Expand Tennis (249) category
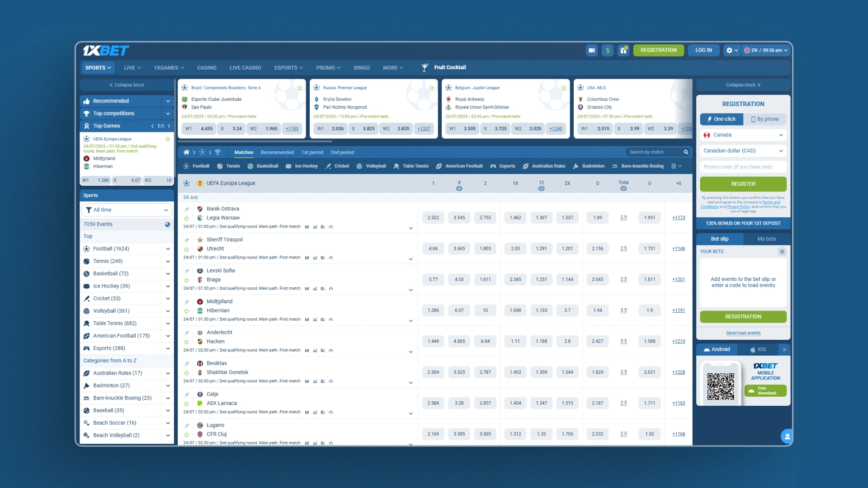Screen dimensions: 868x488 (x=168, y=262)
